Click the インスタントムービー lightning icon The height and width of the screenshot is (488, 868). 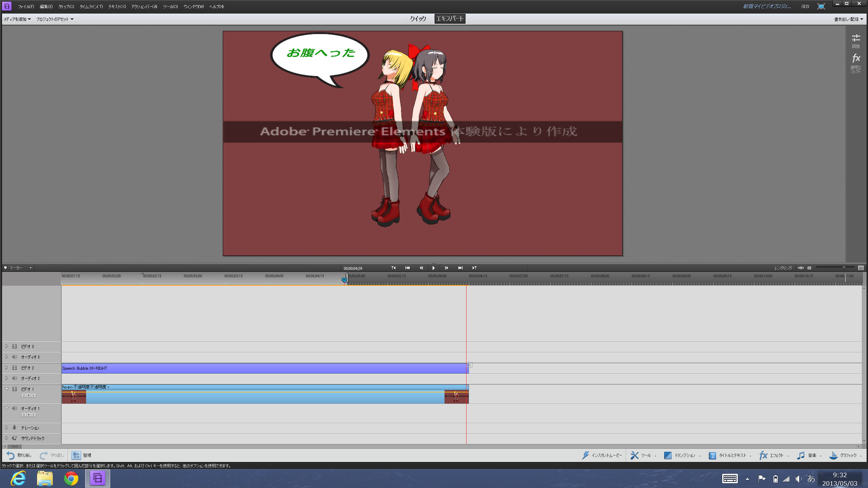[586, 455]
